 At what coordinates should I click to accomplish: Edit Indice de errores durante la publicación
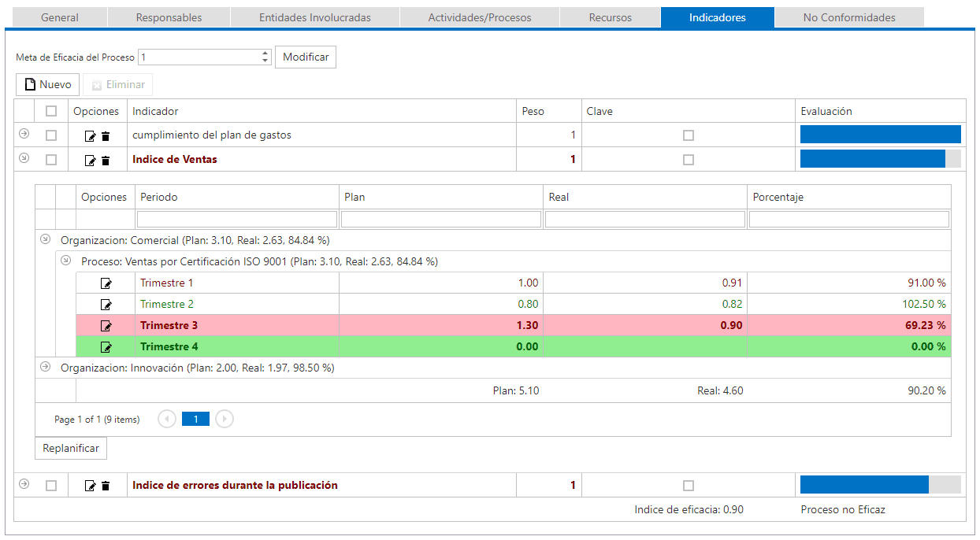pos(91,486)
